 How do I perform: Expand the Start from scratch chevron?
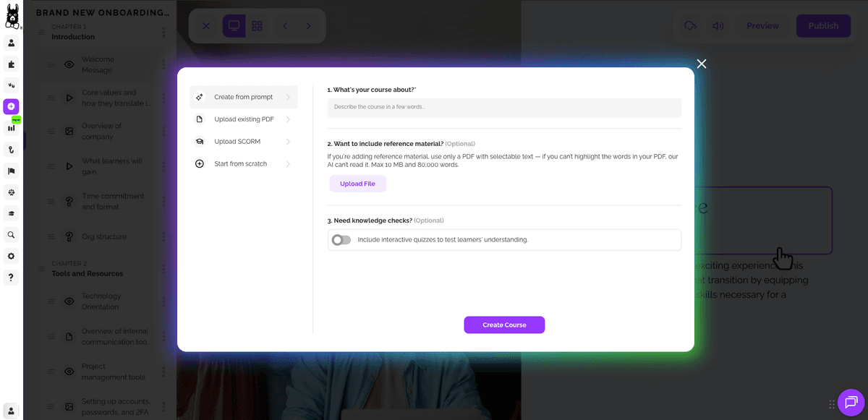[x=289, y=163]
